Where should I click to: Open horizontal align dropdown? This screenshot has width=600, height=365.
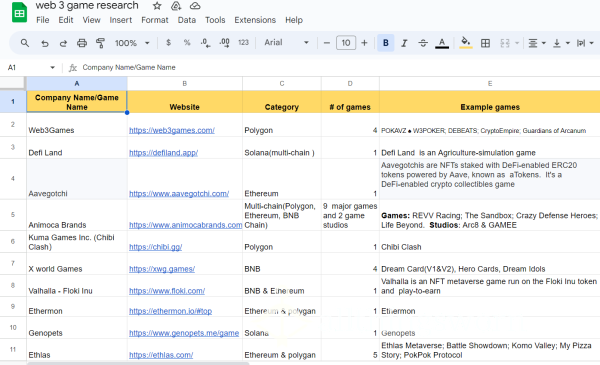[536, 43]
